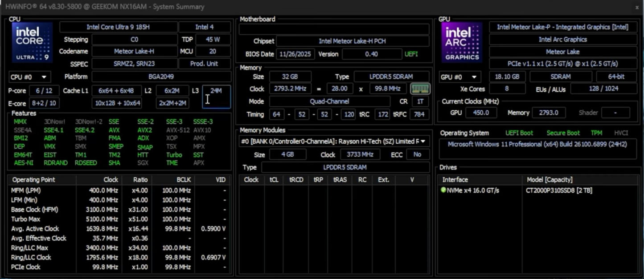Click the tRFC 784 timing value
Image resolution: width=644 pixels, height=279 pixels.
[x=419, y=114]
